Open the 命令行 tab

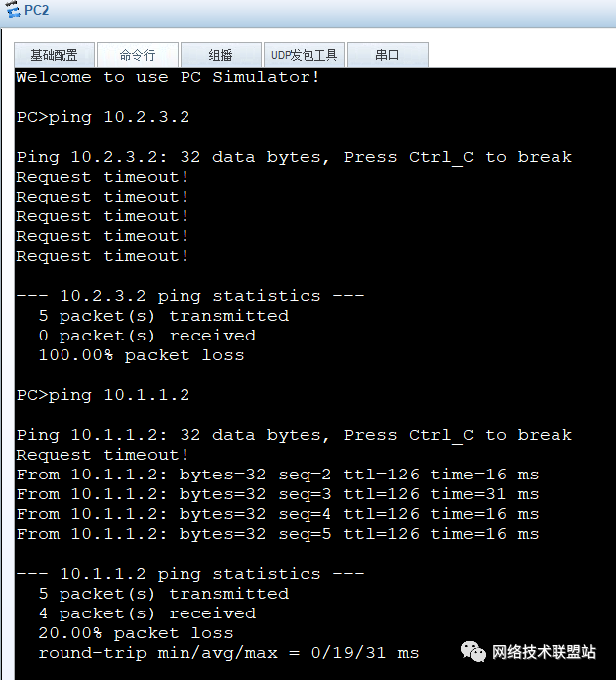point(137,55)
